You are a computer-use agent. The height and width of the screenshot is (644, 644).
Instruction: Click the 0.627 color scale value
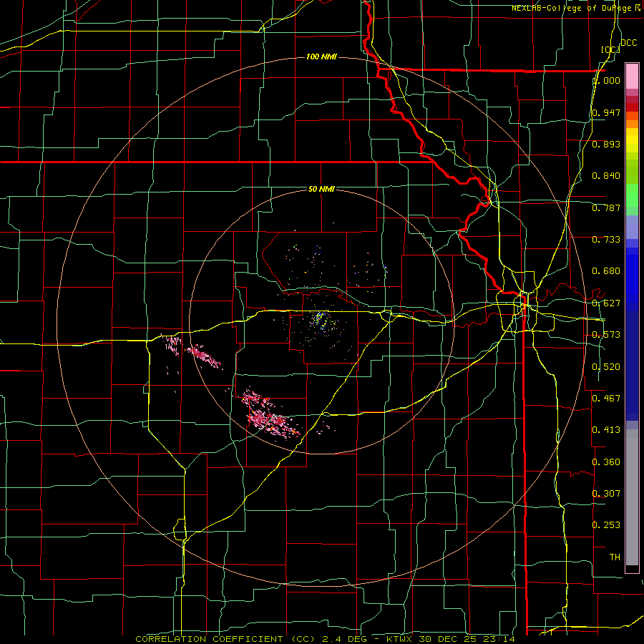(x=606, y=303)
